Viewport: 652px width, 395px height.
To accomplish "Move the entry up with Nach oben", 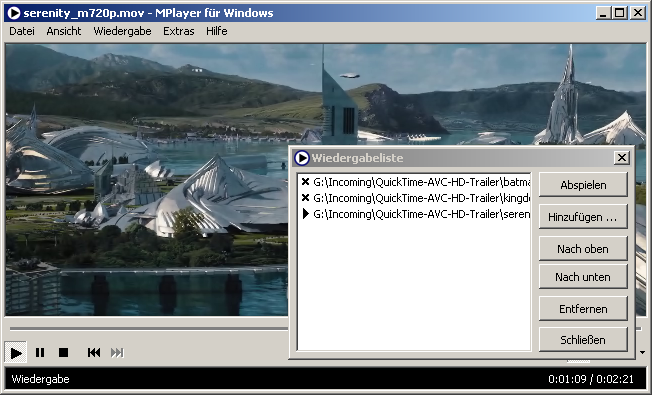I will [x=583, y=249].
